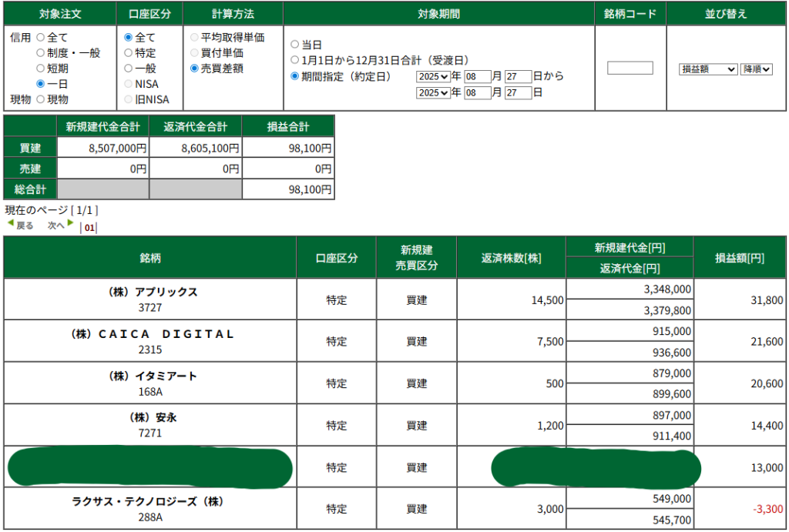Click イタミアート 返済株数 500

click(555, 383)
